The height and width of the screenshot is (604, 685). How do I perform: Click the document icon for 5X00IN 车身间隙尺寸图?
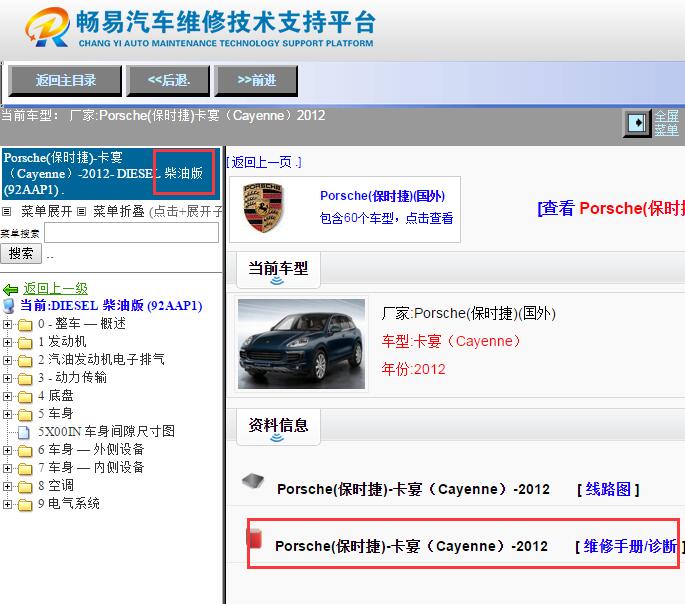[24, 432]
